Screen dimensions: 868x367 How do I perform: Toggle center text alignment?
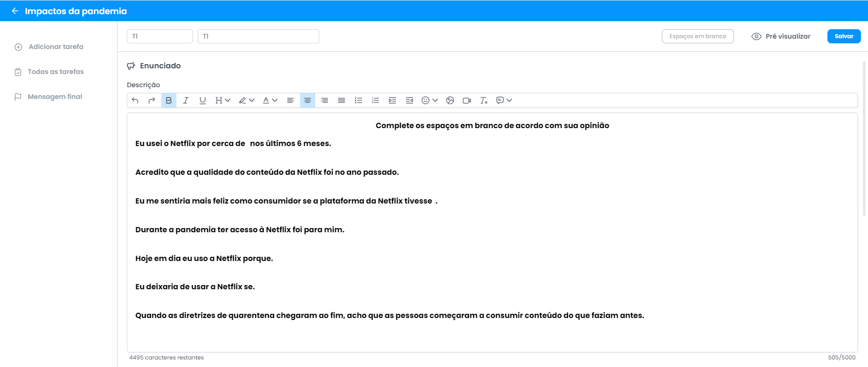308,100
